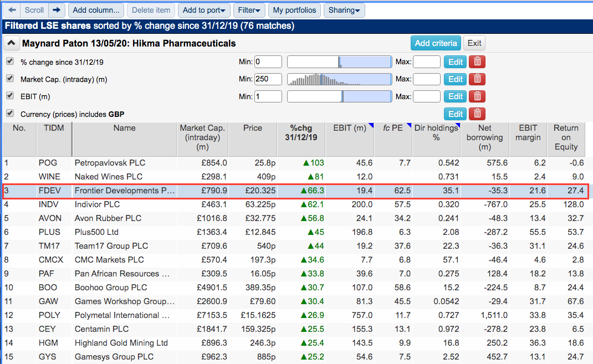
Task: Open the Add to port dropdown
Action: (x=204, y=10)
